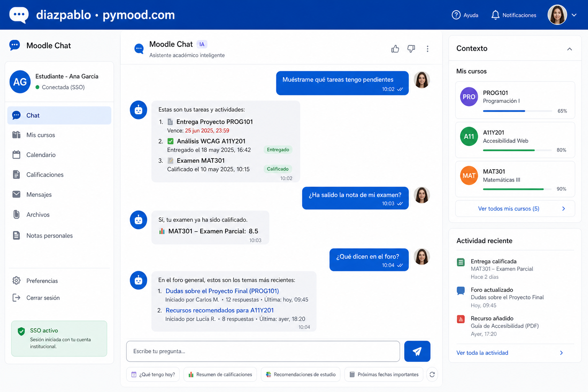Click the Entrega calificada activity icon
588x392 pixels.
click(461, 262)
